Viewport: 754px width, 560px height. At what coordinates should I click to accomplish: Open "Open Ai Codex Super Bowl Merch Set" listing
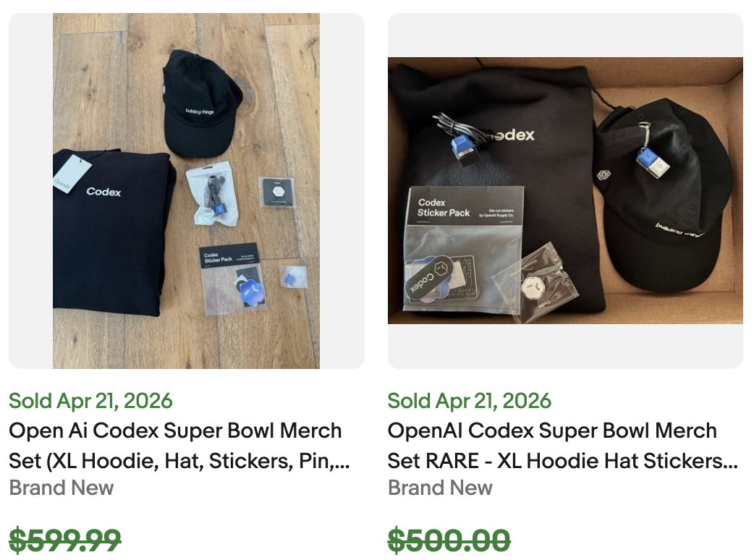coord(174,430)
